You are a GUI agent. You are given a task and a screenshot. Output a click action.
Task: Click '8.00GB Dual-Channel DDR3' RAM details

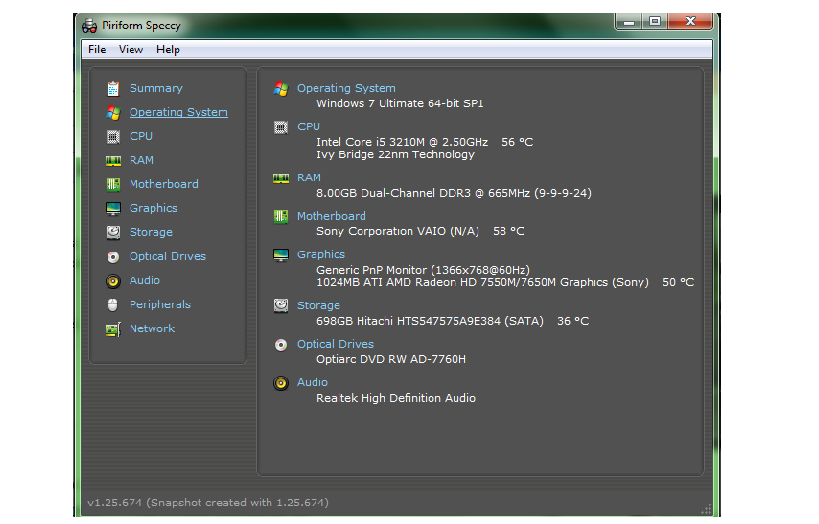(454, 193)
